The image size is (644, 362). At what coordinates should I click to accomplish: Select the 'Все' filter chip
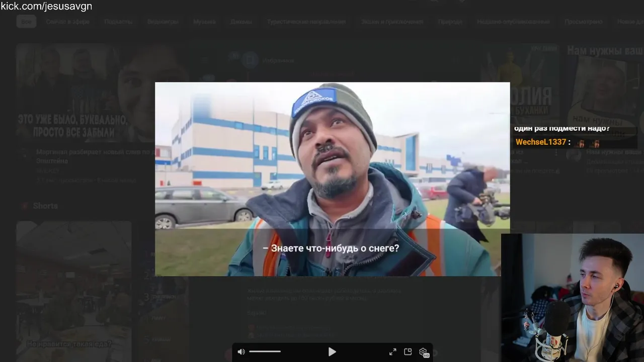(26, 22)
